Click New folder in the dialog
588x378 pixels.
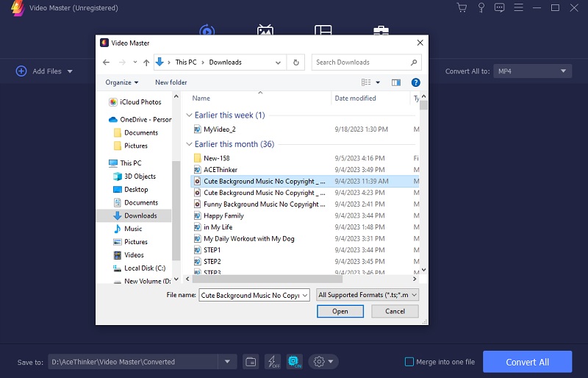[171, 82]
